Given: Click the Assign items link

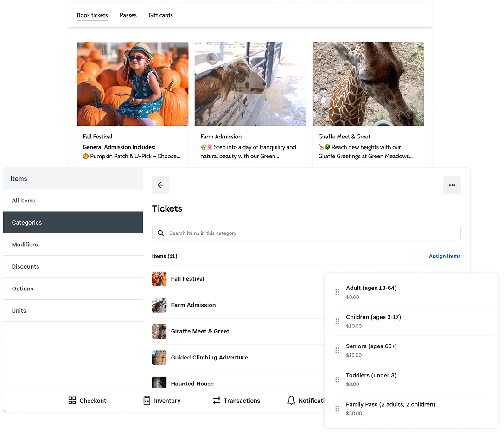Looking at the screenshot, I should click(445, 256).
